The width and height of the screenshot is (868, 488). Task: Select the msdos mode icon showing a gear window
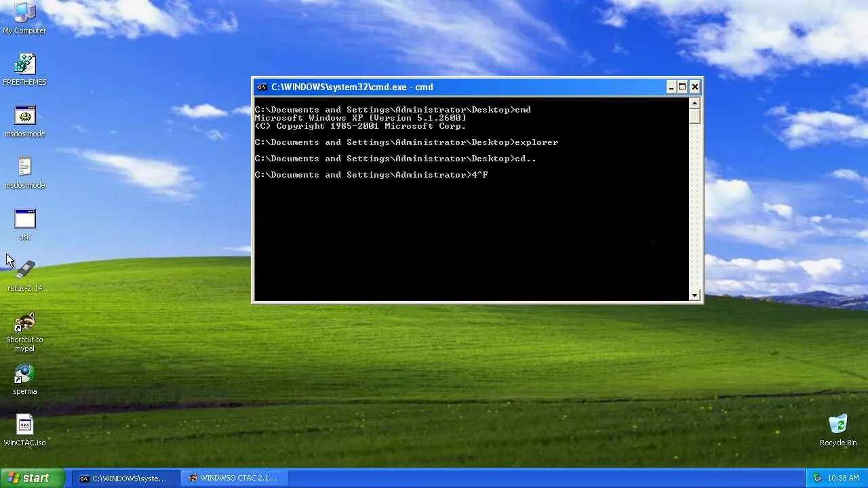click(x=24, y=121)
